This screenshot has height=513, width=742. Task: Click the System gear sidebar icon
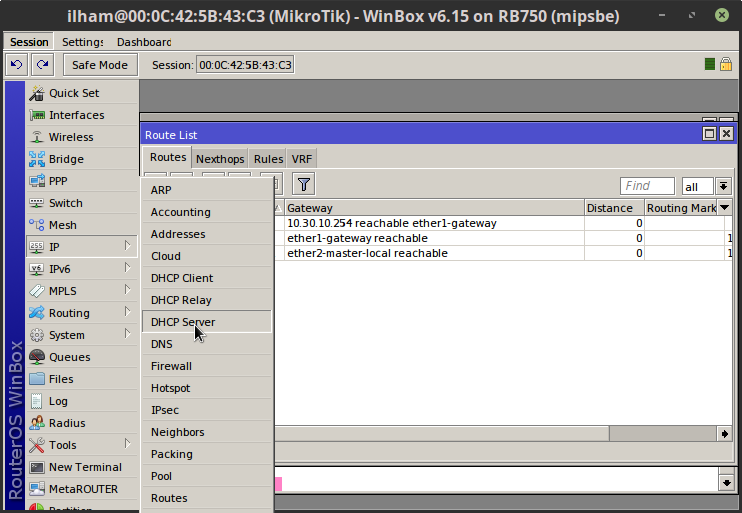(x=36, y=335)
